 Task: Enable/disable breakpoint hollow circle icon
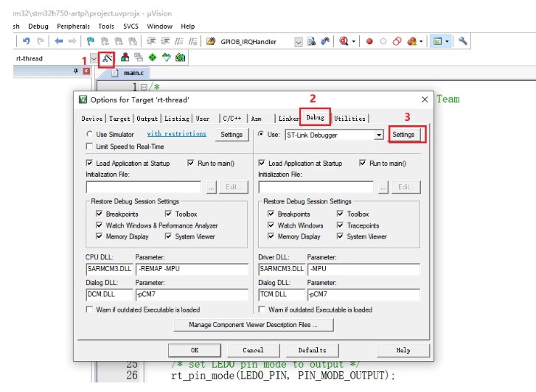tap(383, 42)
